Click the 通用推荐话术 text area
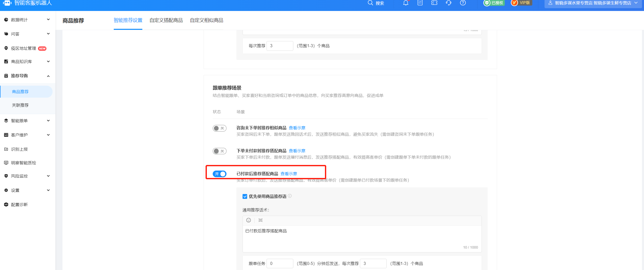The image size is (644, 270). [x=362, y=239]
